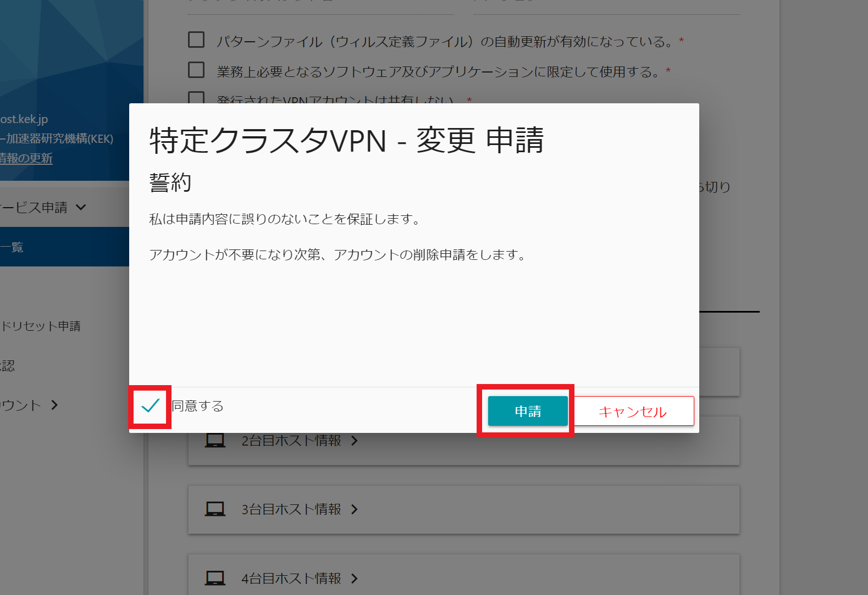Check the 業務上必要となるソフトウェア checkbox

(196, 70)
